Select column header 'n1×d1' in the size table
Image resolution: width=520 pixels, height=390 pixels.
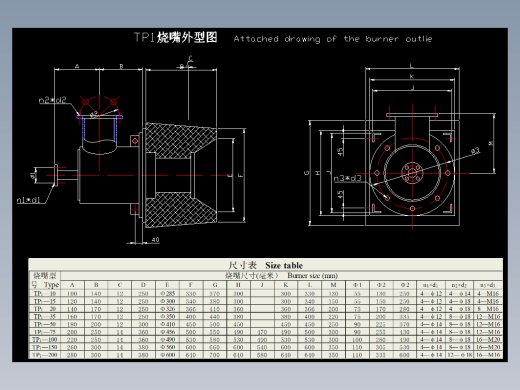[x=430, y=285]
